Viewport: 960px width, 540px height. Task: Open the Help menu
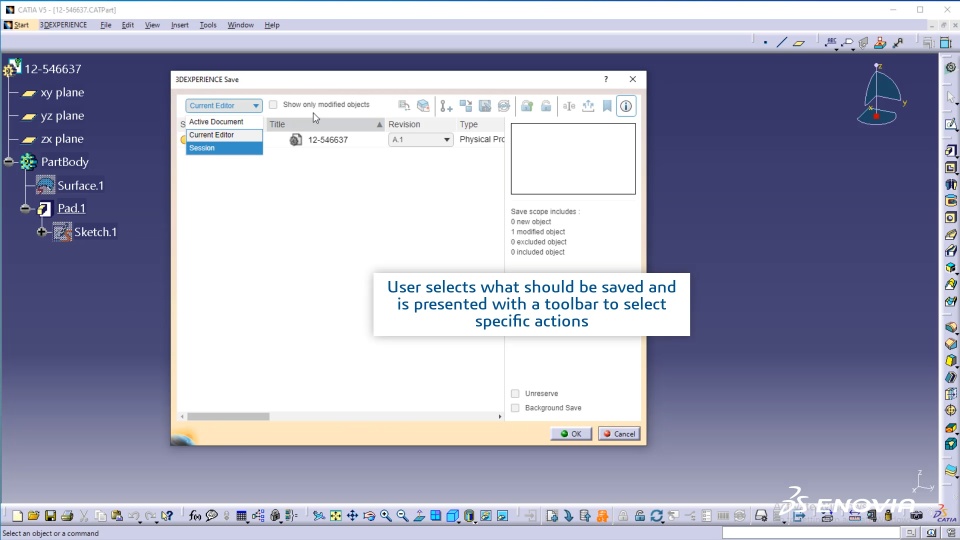(272, 25)
